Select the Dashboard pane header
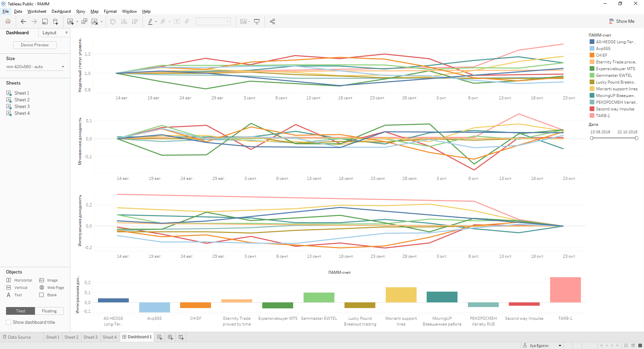The height and width of the screenshot is (349, 644). click(x=17, y=33)
